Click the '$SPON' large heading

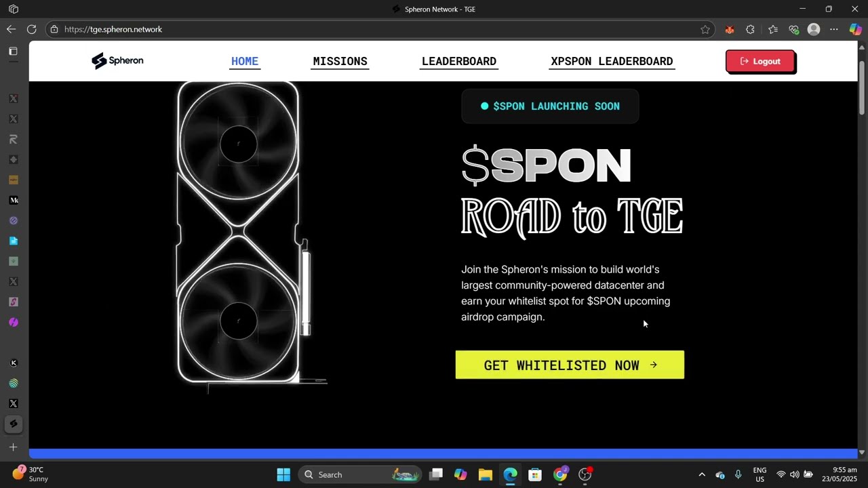point(546,165)
